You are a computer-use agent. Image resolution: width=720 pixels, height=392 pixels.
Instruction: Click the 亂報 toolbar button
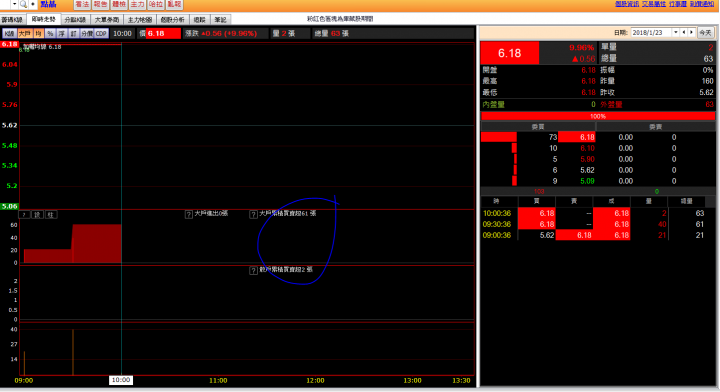(x=174, y=4)
